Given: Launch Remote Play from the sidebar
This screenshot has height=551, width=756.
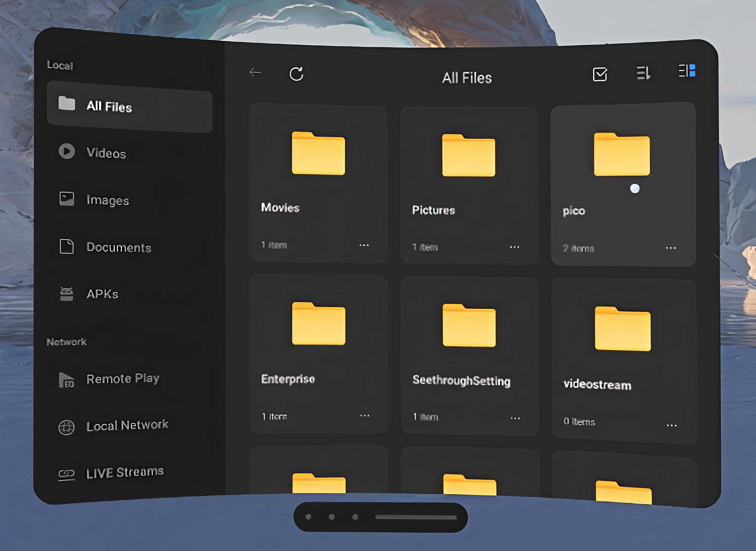Looking at the screenshot, I should pos(109,379).
